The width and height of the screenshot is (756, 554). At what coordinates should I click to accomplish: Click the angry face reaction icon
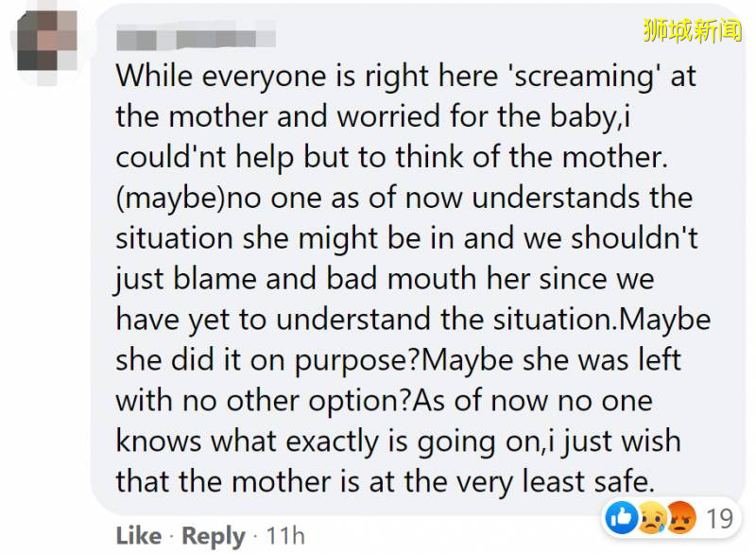pos(679,517)
